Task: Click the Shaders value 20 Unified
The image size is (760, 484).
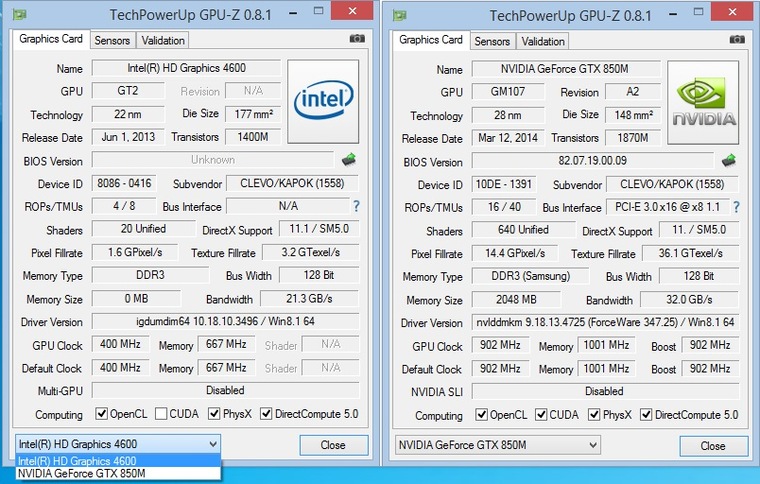Action: coord(143,229)
